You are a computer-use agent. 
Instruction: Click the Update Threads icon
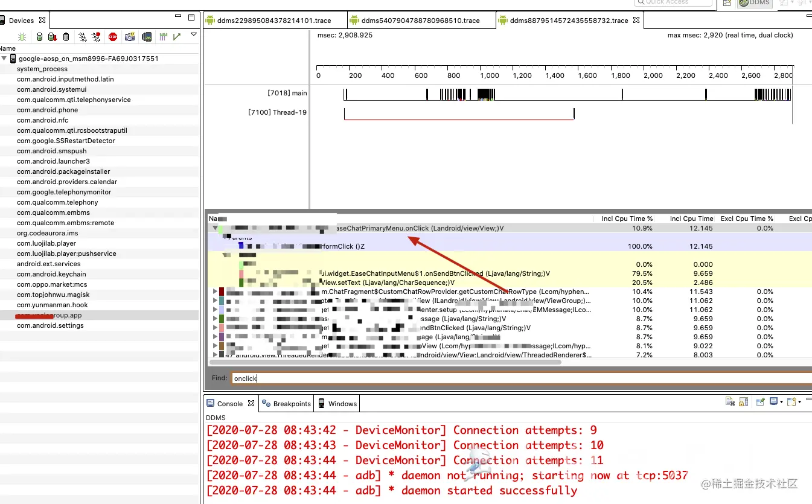[82, 37]
